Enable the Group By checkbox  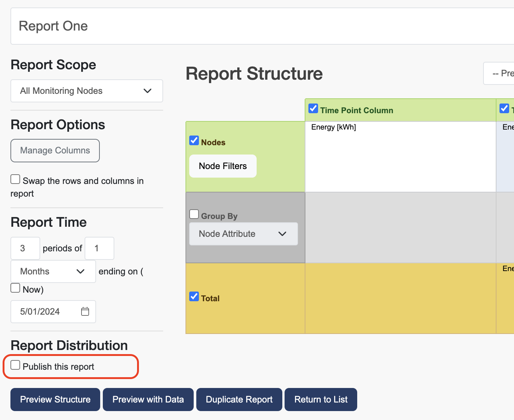tap(194, 214)
